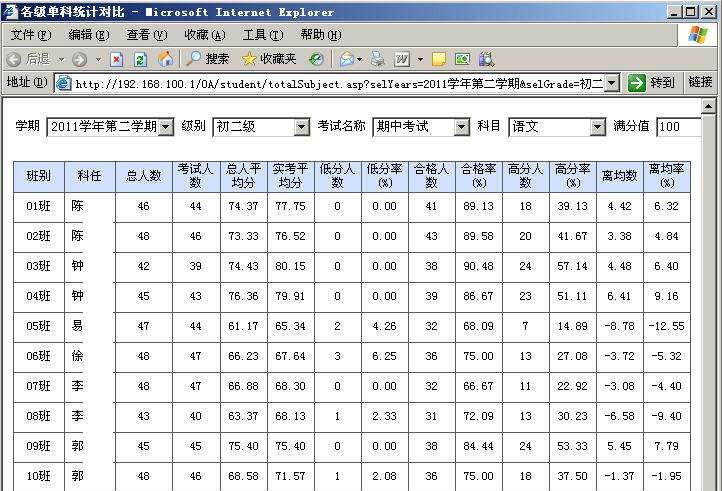Click the 转到 Go button
Viewport: 722px width, 491px height.
click(x=651, y=83)
